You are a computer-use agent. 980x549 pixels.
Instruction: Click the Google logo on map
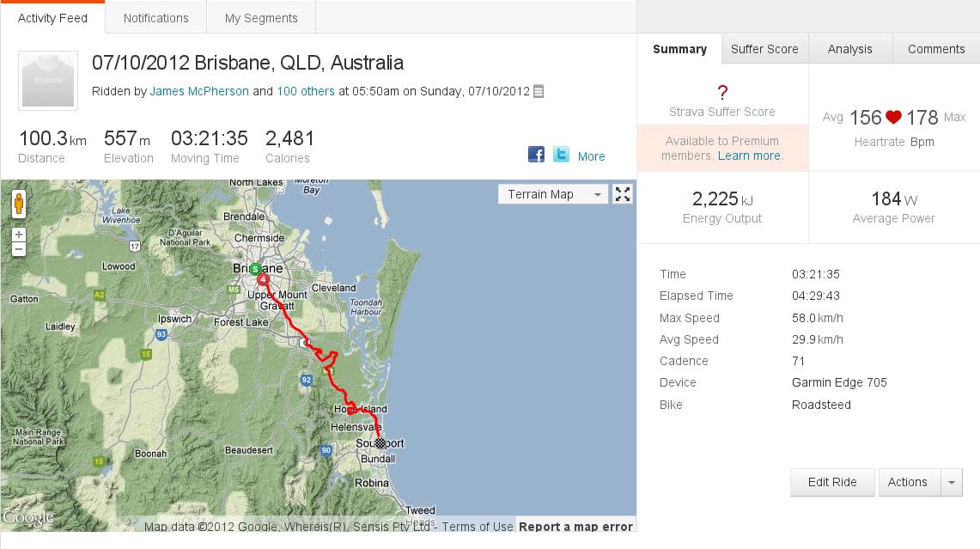tap(28, 518)
